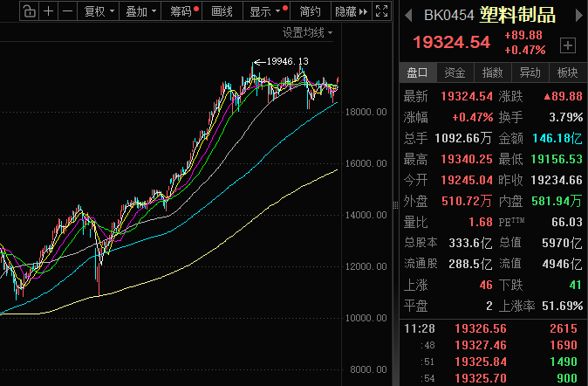
Task: Click the 上涨 count 46
Action: (486, 285)
